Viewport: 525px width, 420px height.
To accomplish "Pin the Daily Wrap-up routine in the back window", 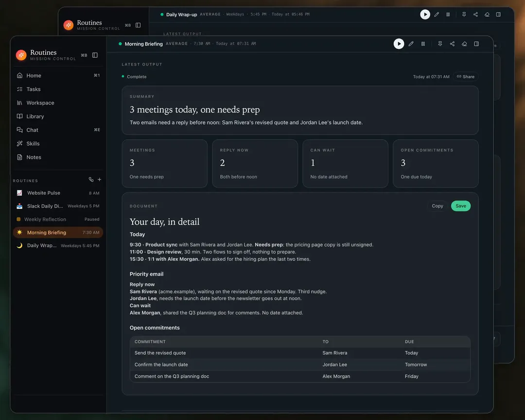I will (464, 15).
